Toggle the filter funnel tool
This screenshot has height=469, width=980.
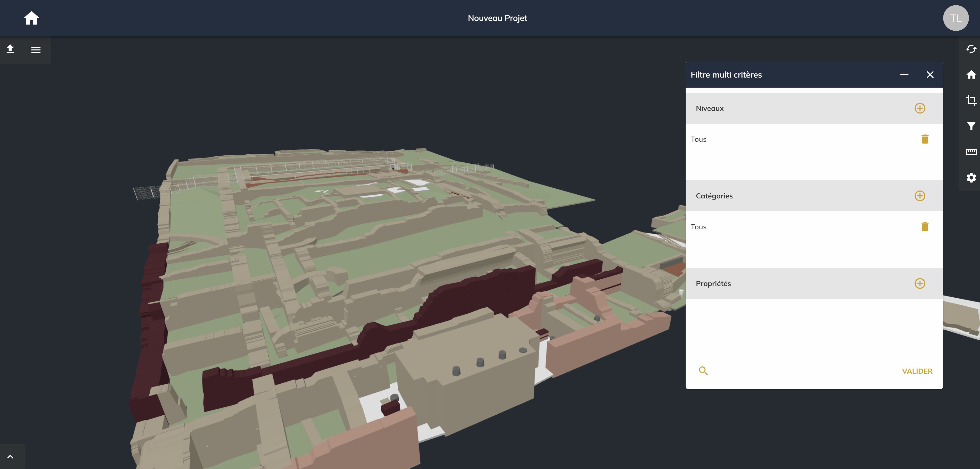pyautogui.click(x=971, y=126)
